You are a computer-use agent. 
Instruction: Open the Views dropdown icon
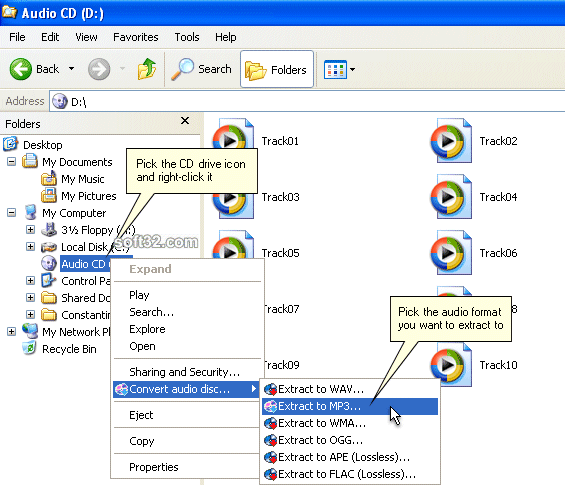tap(339, 69)
